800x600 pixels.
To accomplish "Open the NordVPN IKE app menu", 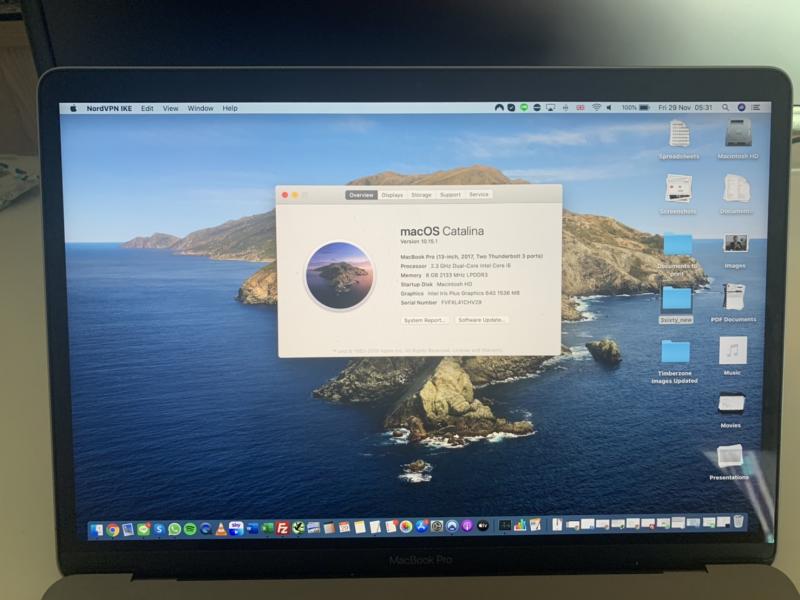I will pyautogui.click(x=109, y=108).
